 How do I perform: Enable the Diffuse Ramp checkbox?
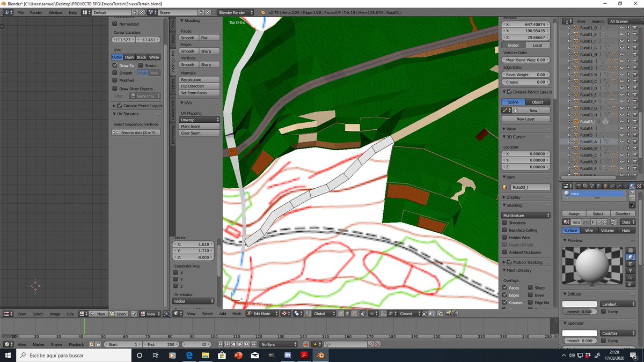[x=604, y=312]
